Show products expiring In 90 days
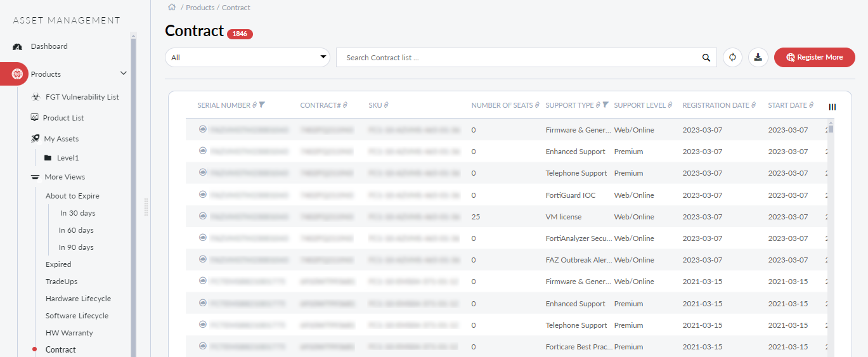Screen dimensions: 868x357 [76, 247]
